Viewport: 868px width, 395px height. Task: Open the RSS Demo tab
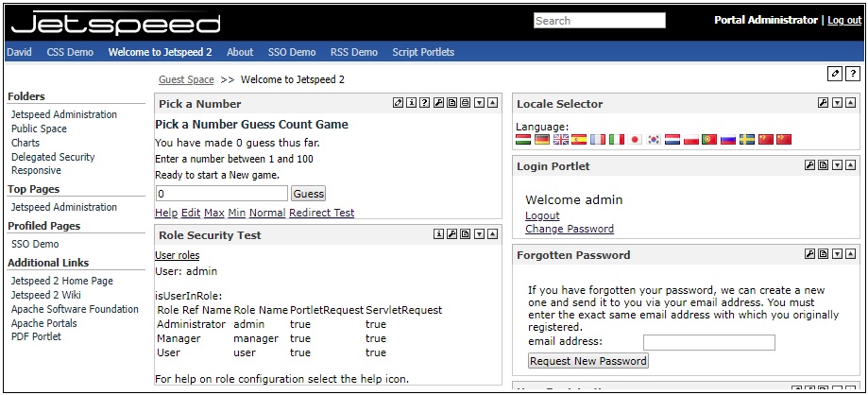[x=354, y=52]
